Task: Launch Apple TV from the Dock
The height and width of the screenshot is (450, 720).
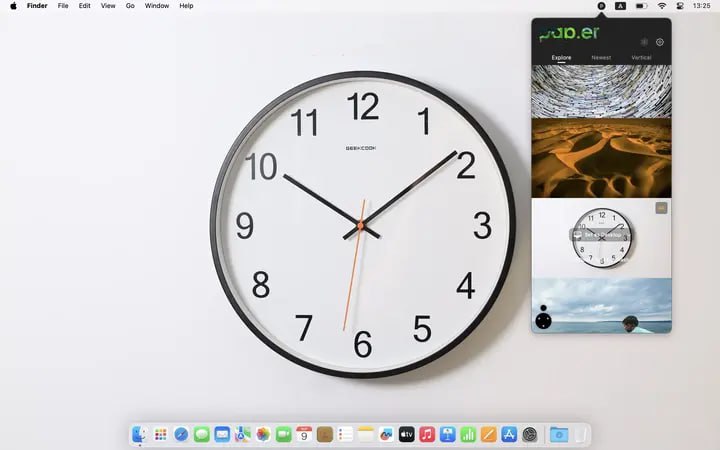Action: (406, 434)
